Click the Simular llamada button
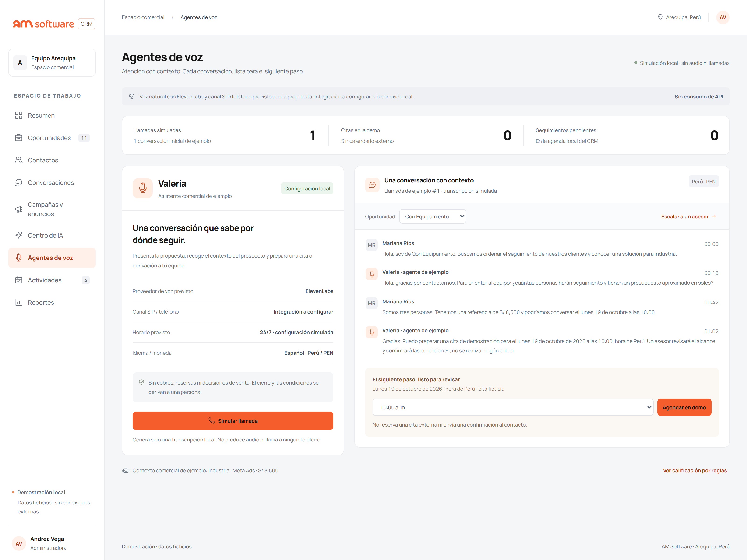The image size is (747, 560). 233,421
